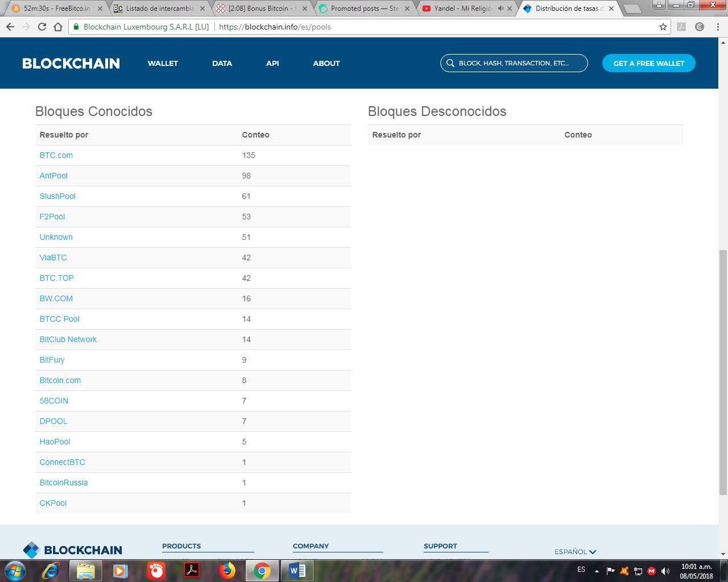Open Adobe Acrobat Reader from taskbar
The image size is (728, 582).
click(192, 570)
